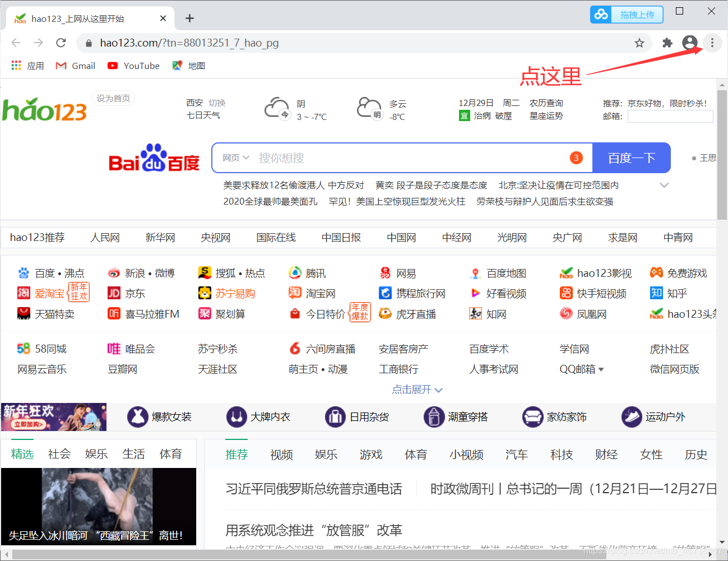
Task: Open Gmail from the bookmarks bar
Action: click(x=75, y=66)
